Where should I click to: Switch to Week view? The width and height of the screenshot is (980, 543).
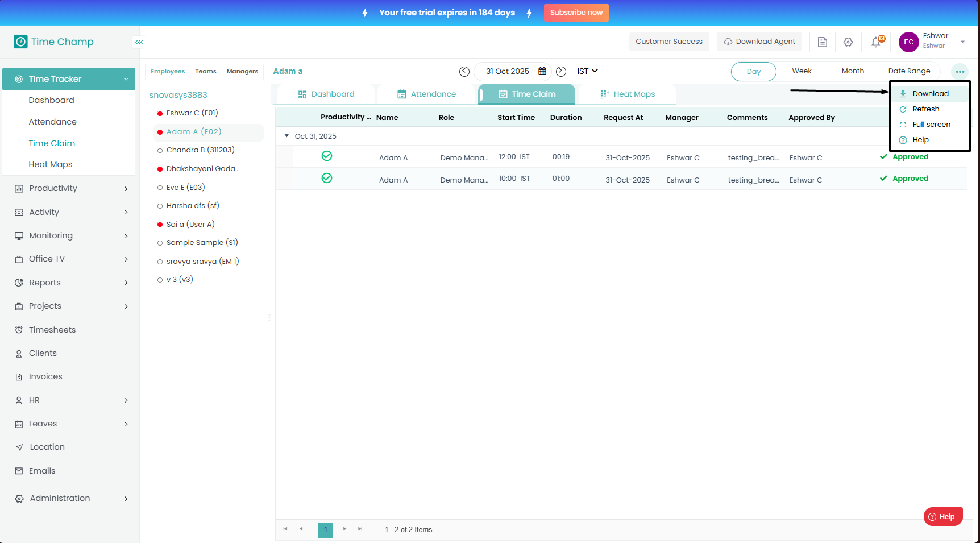coord(802,71)
